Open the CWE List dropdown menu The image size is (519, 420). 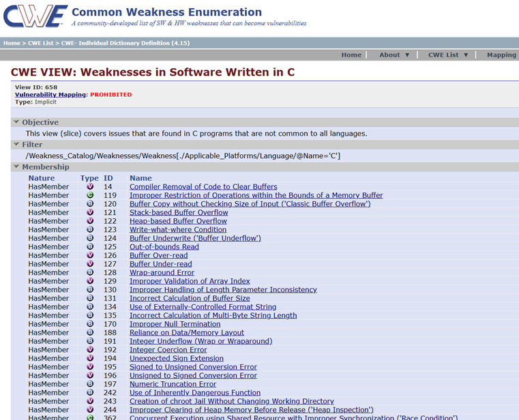[448, 55]
